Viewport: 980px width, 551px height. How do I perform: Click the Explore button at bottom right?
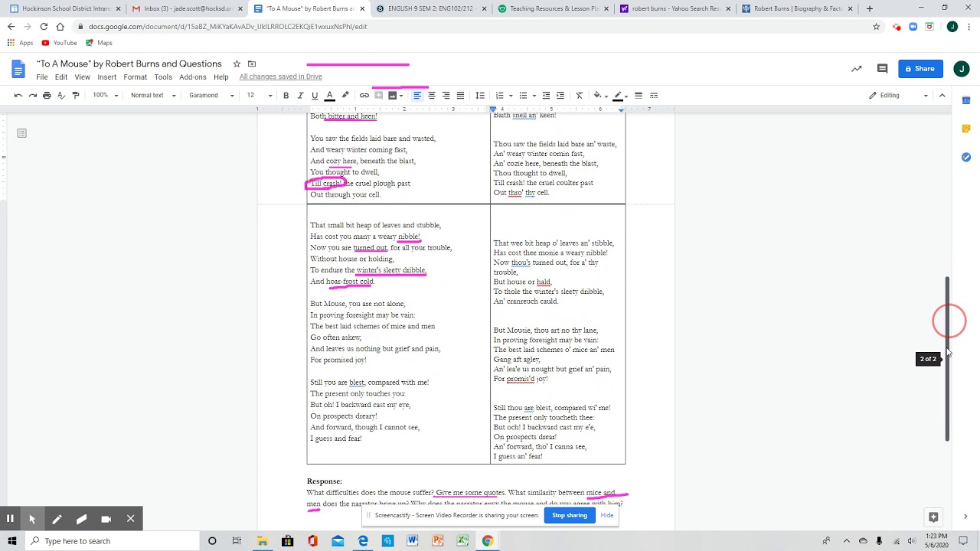pyautogui.click(x=933, y=517)
